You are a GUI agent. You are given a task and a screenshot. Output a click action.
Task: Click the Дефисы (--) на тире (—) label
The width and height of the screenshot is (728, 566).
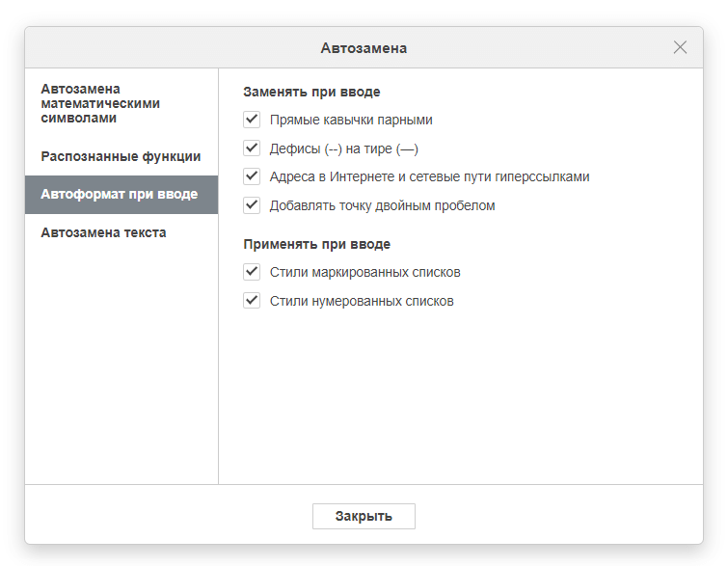coord(343,148)
